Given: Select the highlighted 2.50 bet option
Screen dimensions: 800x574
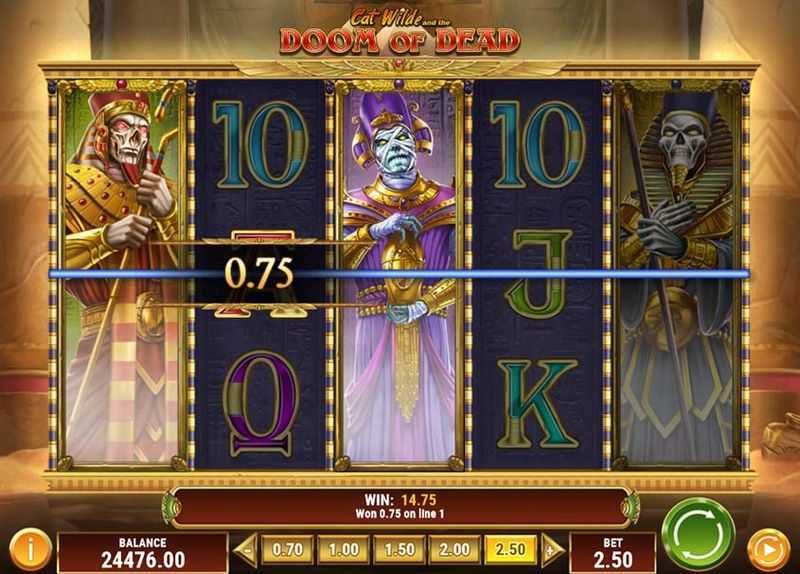Looking at the screenshot, I should 510,550.
